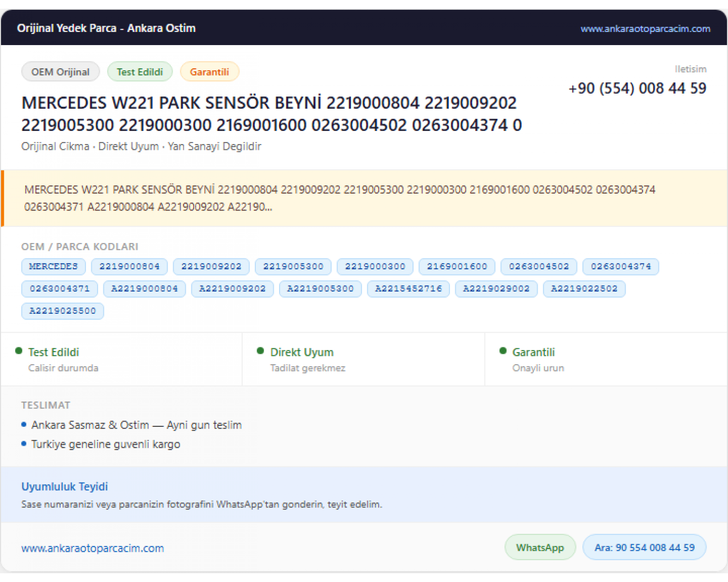Open header link www.ankaraotoparcacim.com
This screenshot has width=728, height=582.
[645, 29]
